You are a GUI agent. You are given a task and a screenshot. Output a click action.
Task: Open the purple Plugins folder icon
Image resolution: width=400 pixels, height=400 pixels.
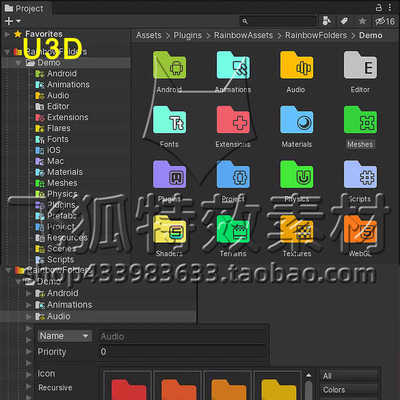click(x=169, y=174)
